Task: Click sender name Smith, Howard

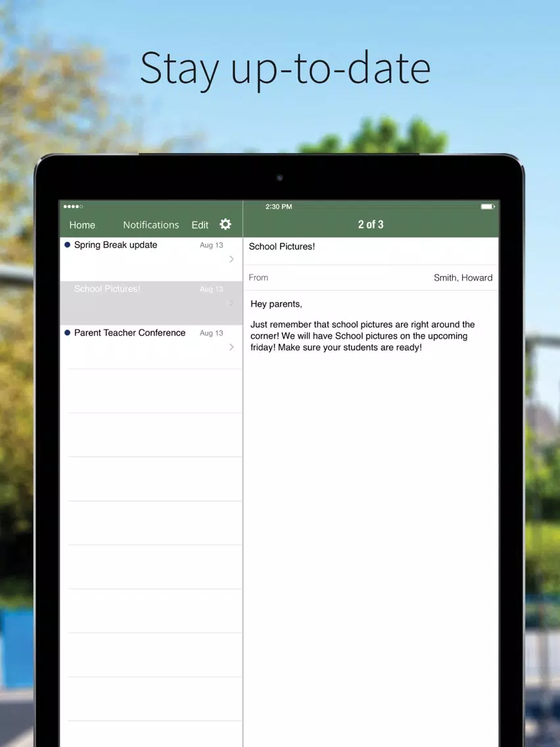Action: pos(463,277)
